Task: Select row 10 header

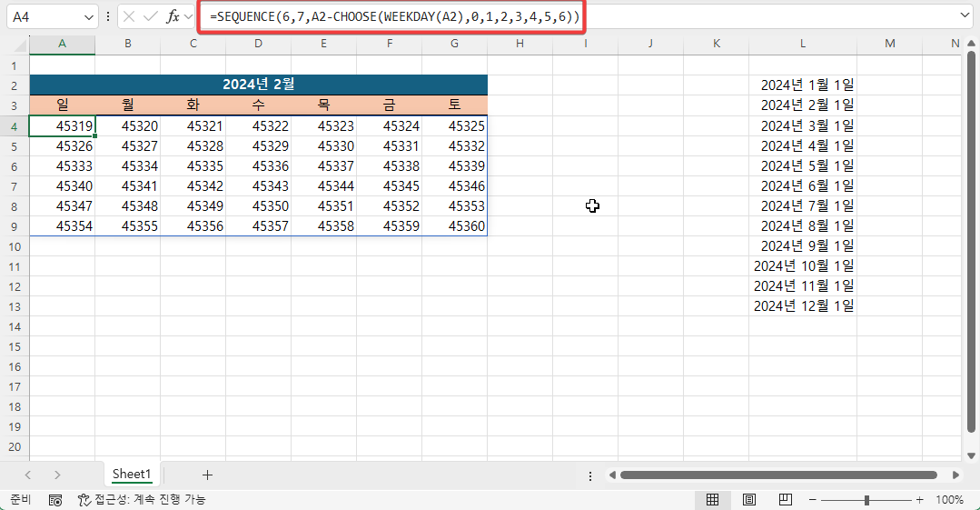Action: pos(15,246)
